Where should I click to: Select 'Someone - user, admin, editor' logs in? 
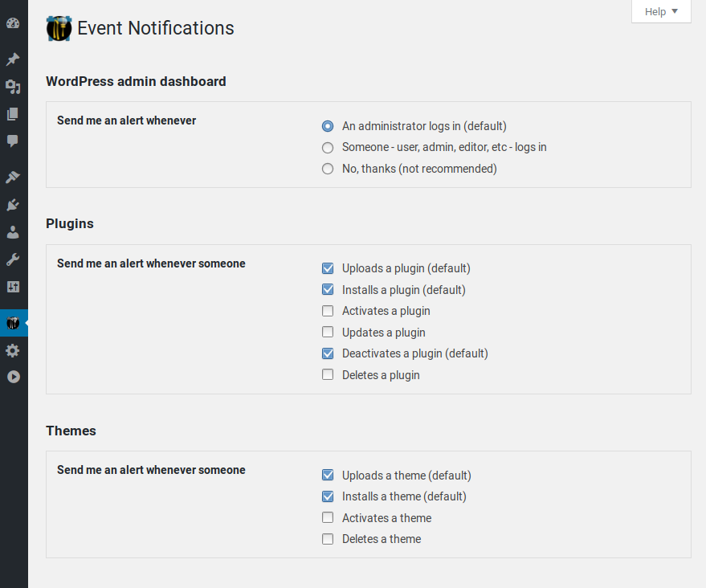tap(328, 148)
